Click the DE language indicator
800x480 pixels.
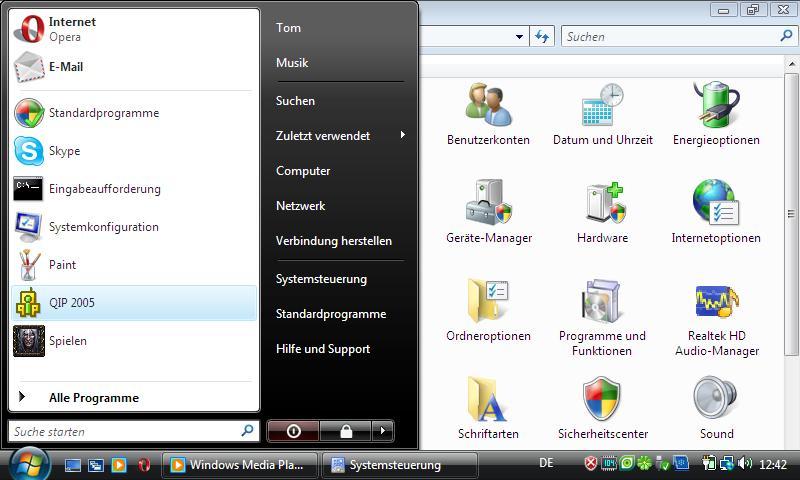coord(546,463)
